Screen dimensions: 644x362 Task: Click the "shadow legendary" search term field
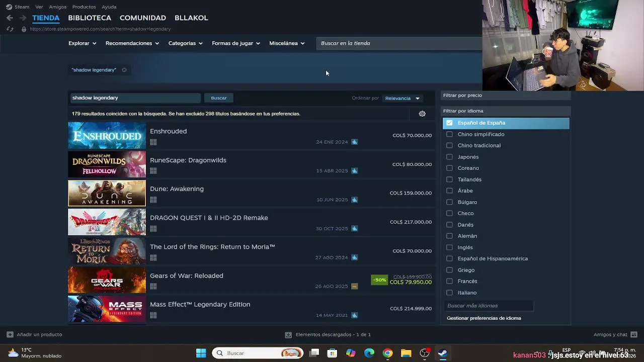pyautogui.click(x=135, y=98)
